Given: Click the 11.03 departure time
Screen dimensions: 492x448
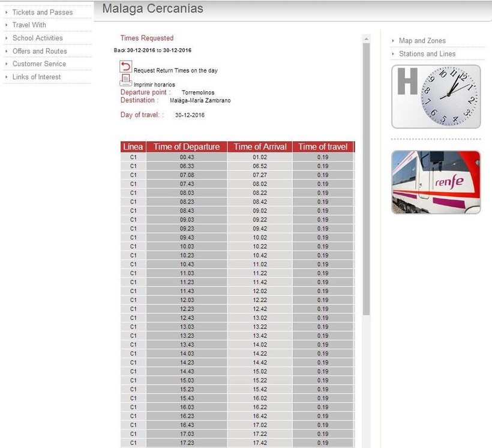Looking at the screenshot, I should pyautogui.click(x=187, y=273).
